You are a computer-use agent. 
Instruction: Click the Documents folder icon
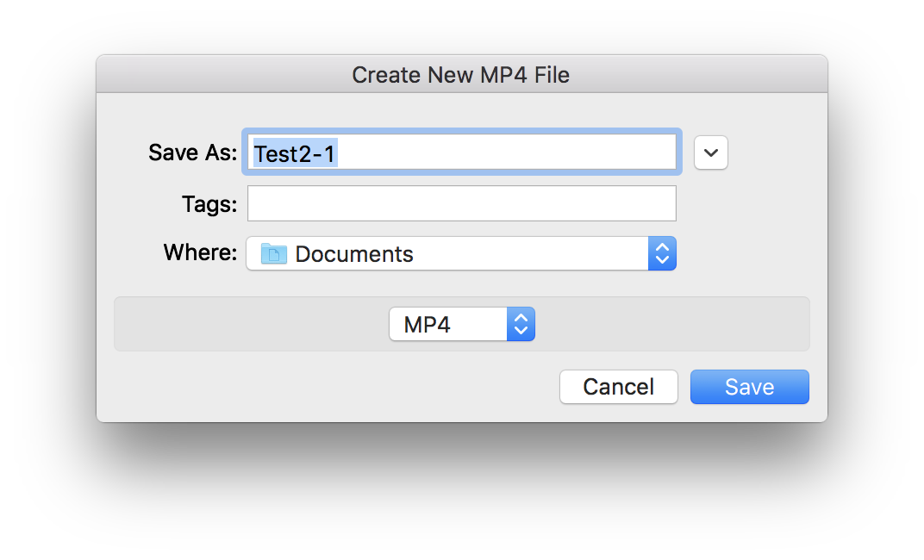point(274,254)
